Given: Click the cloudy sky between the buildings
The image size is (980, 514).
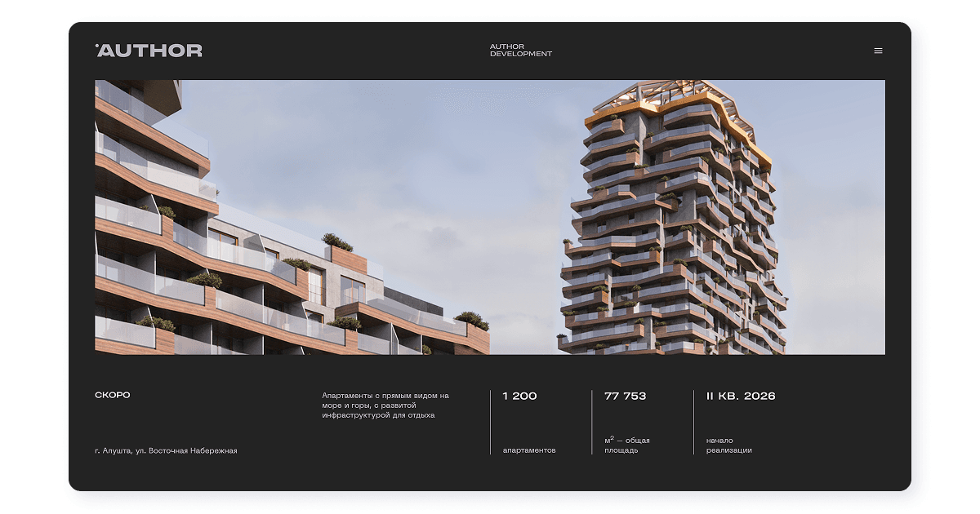Looking at the screenshot, I should click(457, 188).
